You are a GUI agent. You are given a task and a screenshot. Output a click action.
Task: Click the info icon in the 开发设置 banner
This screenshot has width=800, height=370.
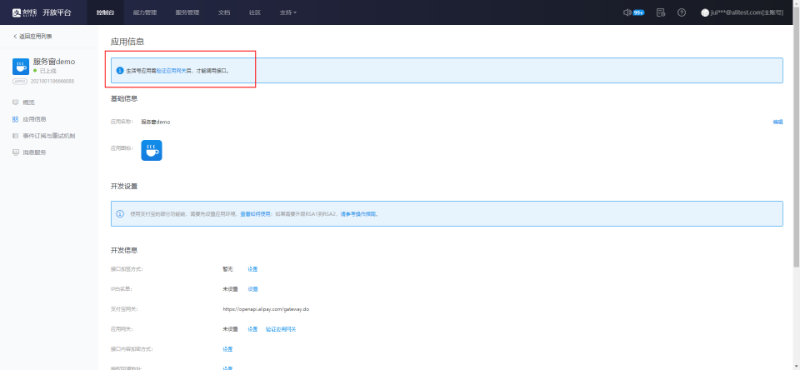pos(120,214)
